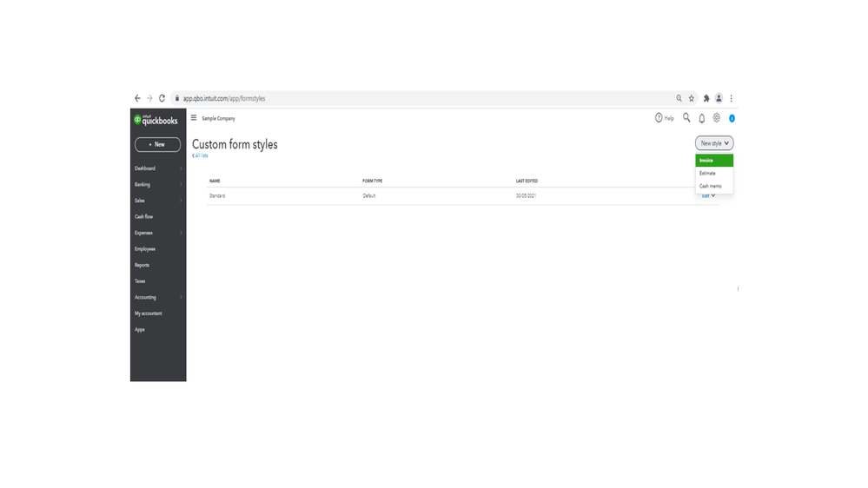Open browser extensions puzzle icon
The image size is (868, 488).
point(706,98)
